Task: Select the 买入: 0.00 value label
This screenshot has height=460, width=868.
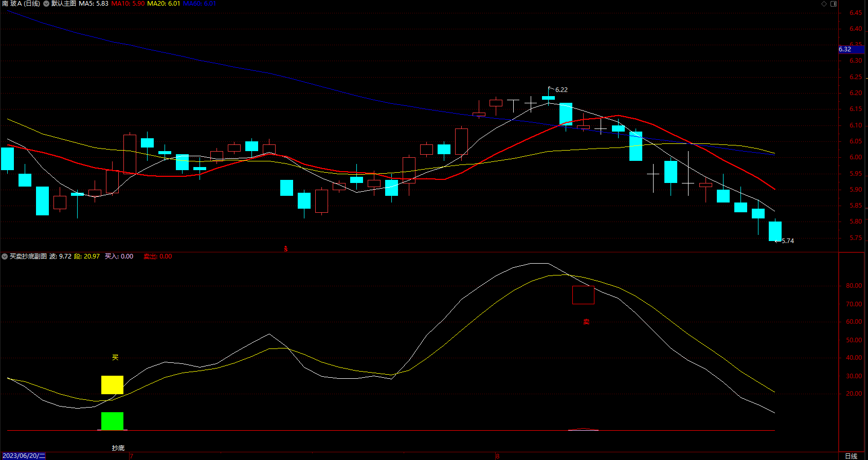Action: (x=119, y=256)
